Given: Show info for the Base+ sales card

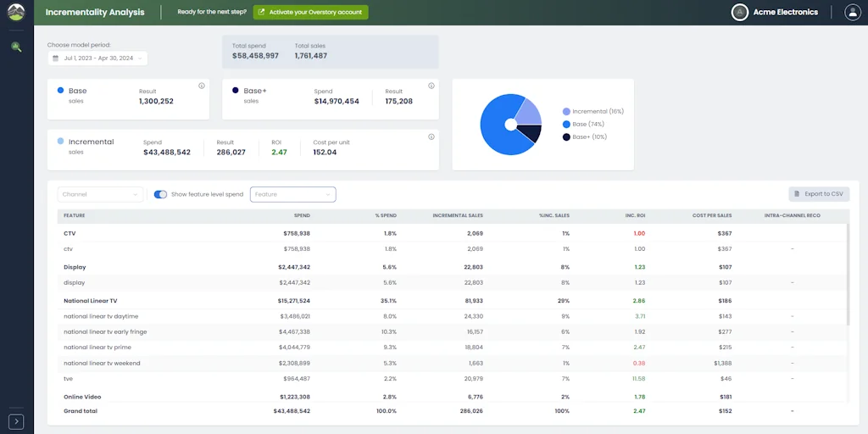Looking at the screenshot, I should click(431, 86).
